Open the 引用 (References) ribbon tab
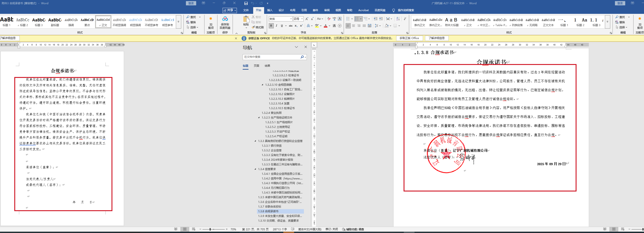Screen dimensions: 644x233 coord(304,10)
